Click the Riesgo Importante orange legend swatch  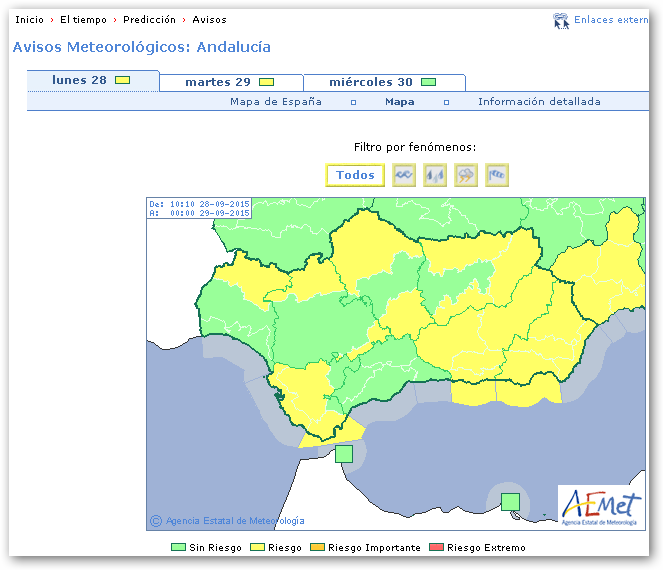tap(317, 548)
